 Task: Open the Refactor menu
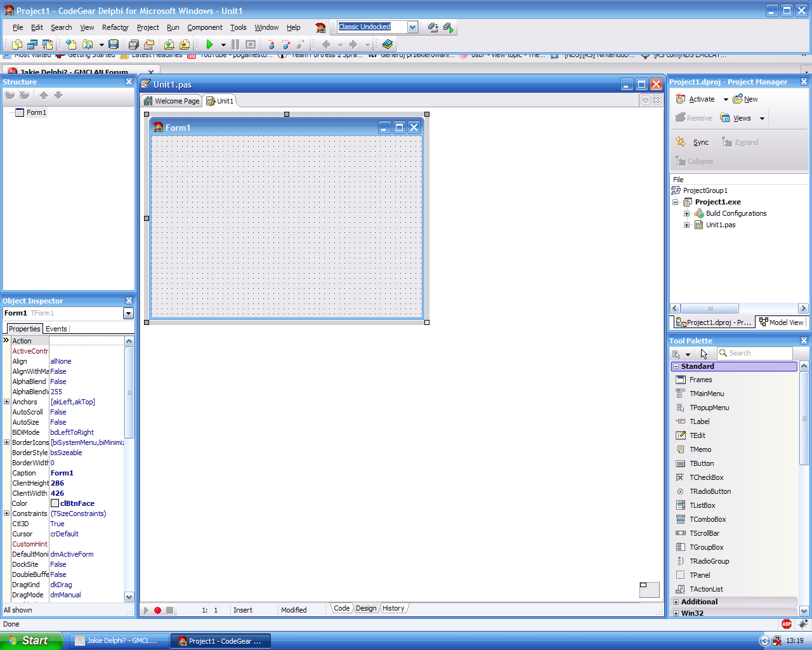point(115,27)
